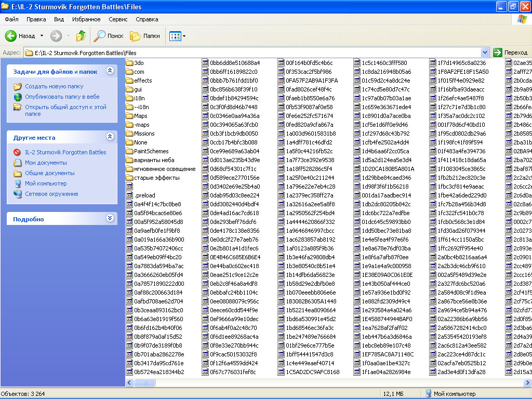Viewport: 532px width, 399px height.
Task: Select file icon of 0E4B46C685E6B6E4
Action: coord(205,257)
